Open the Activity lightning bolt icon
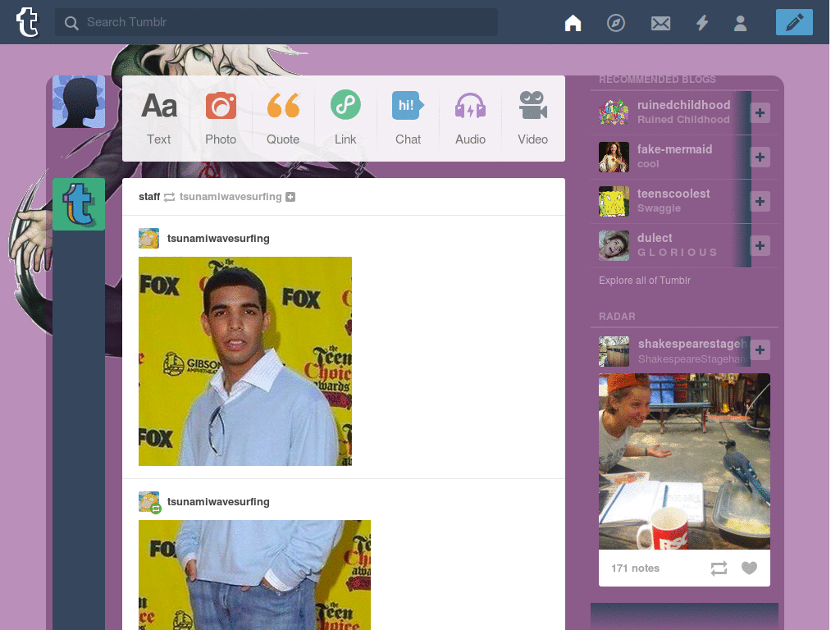 click(x=702, y=23)
